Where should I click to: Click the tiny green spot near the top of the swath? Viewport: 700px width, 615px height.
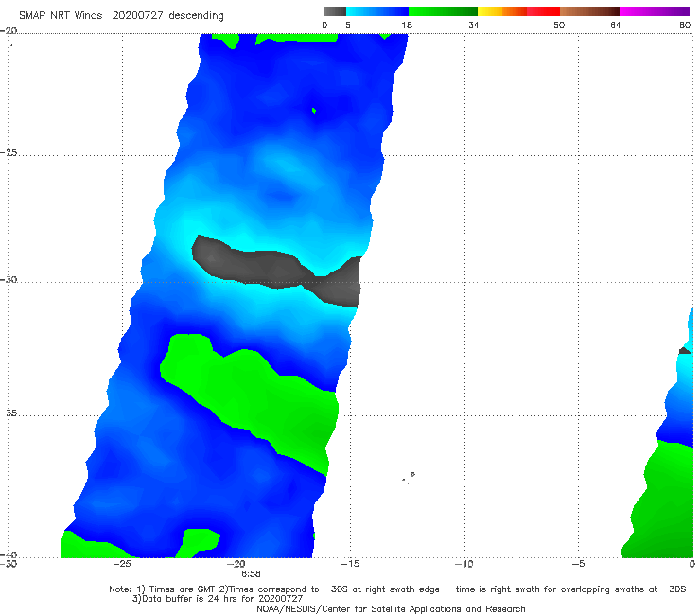(314, 111)
